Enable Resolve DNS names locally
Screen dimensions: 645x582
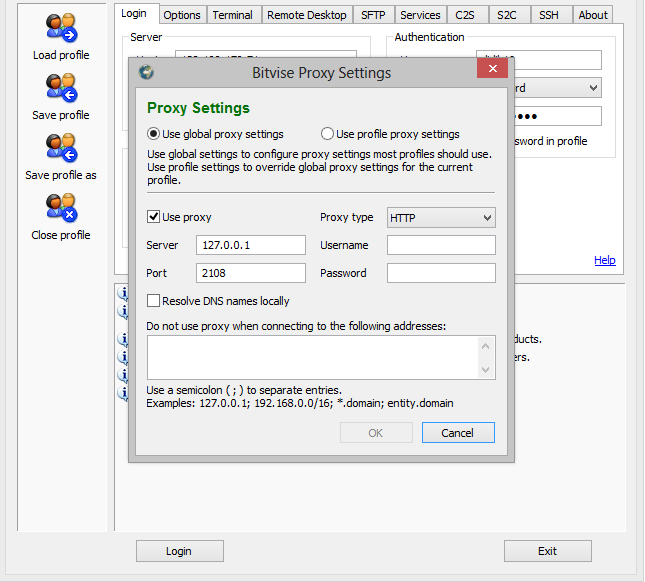[154, 301]
